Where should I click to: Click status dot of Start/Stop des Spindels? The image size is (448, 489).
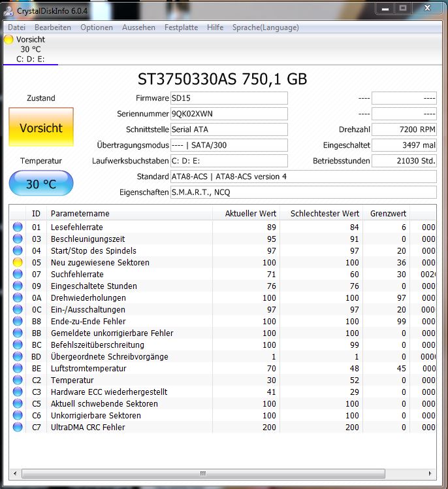pyautogui.click(x=18, y=251)
